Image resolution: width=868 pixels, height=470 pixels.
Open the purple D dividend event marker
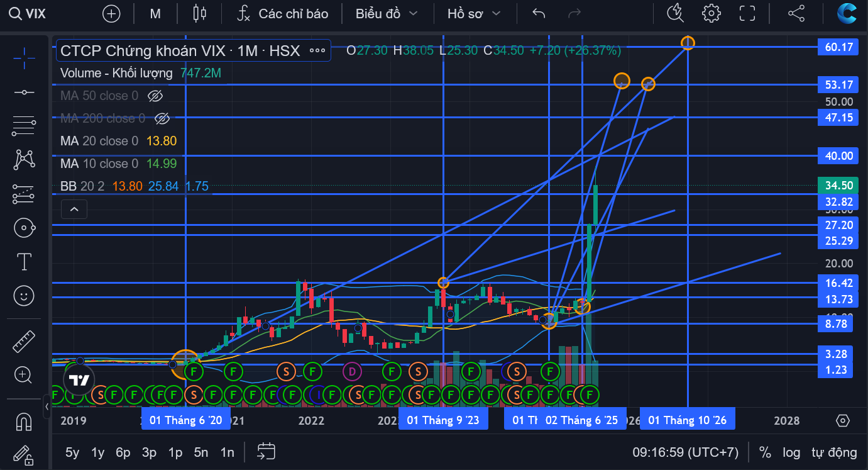coord(352,371)
